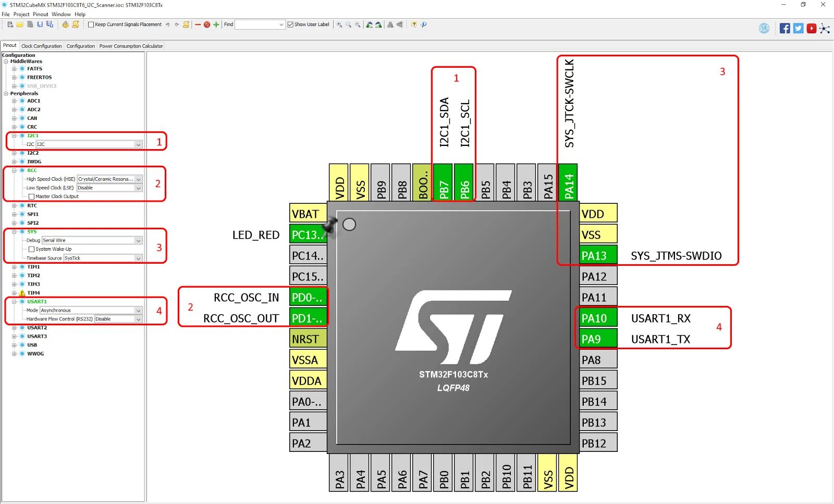The height and width of the screenshot is (504, 834).
Task: Open the Find combo box dropdown
Action: coord(281,24)
